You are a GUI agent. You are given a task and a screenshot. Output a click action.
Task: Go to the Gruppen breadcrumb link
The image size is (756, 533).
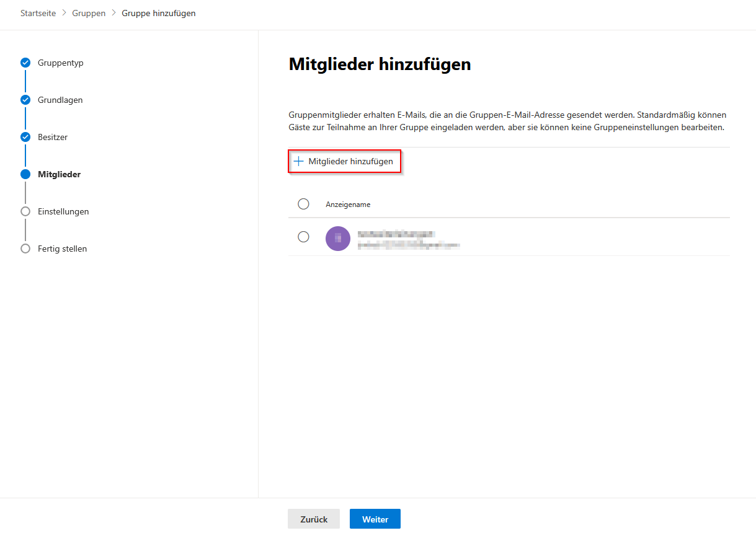(x=89, y=13)
